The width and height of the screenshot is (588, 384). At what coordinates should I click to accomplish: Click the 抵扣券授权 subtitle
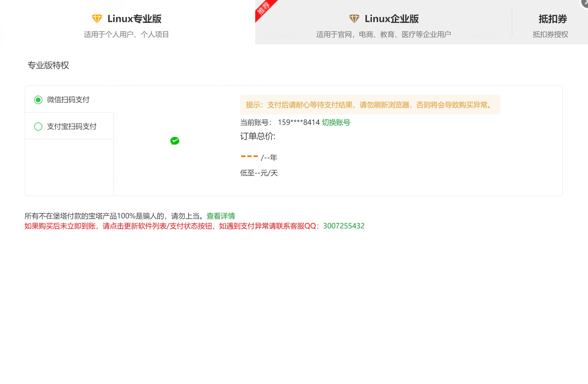(x=550, y=34)
